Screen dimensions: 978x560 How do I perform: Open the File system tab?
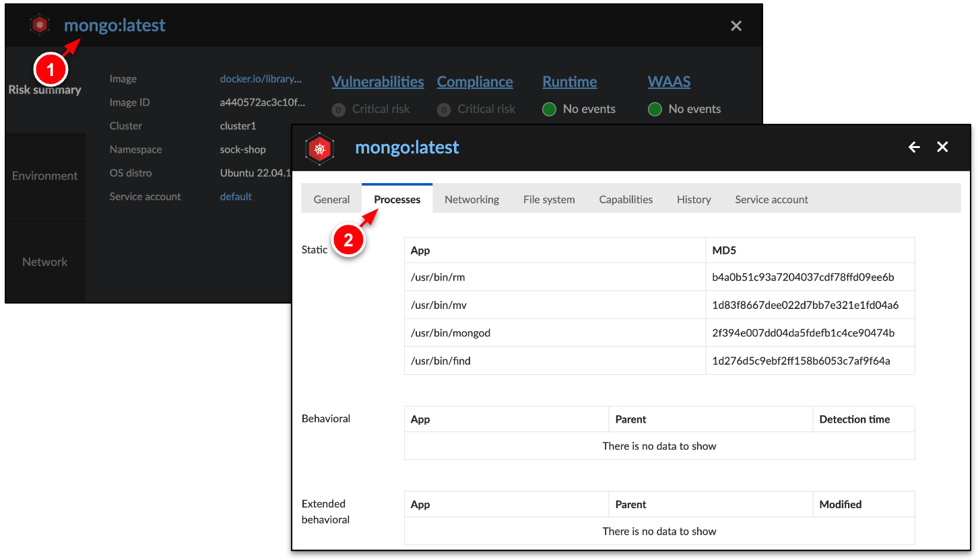point(549,199)
